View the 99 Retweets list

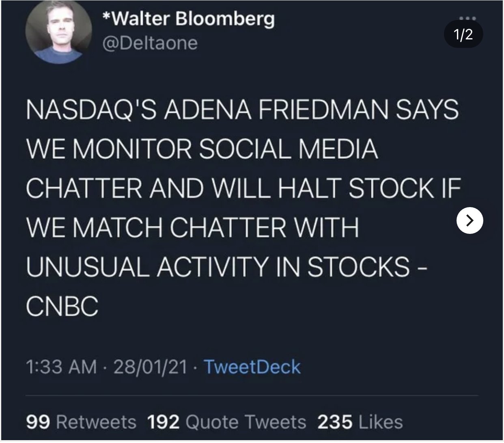click(81, 422)
